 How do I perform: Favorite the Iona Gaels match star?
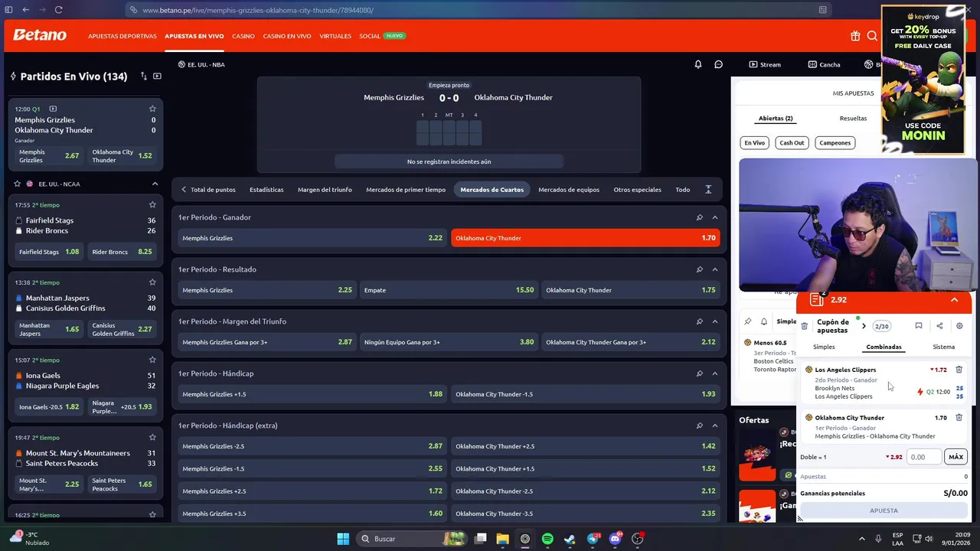click(x=152, y=360)
